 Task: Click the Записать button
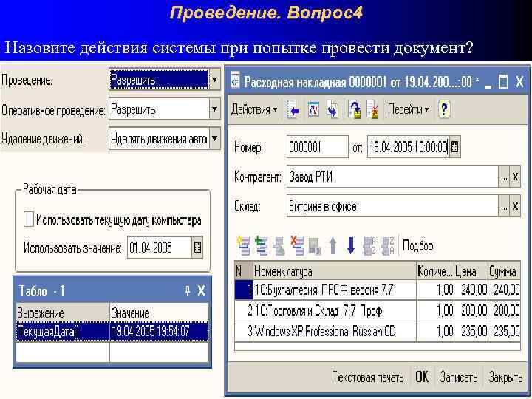click(458, 378)
